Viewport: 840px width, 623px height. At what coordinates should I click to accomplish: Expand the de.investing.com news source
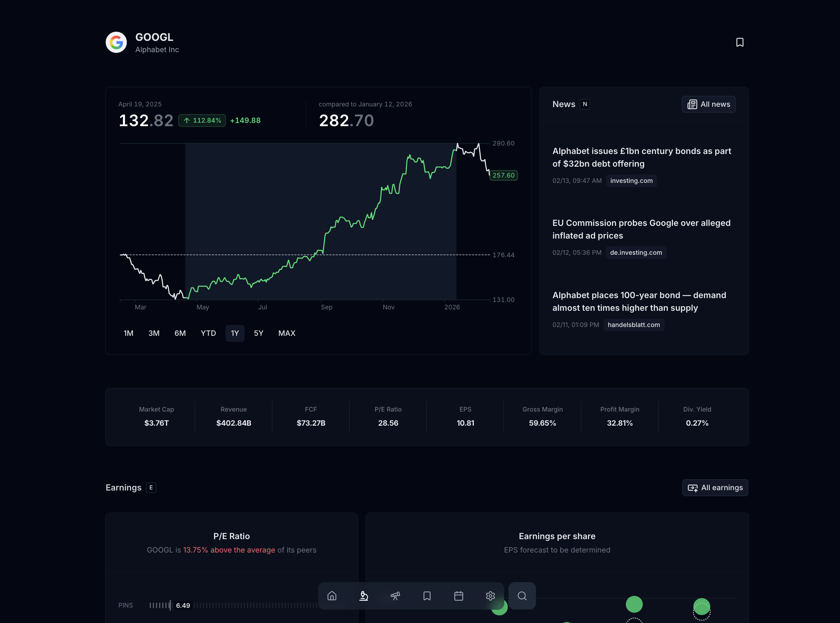tap(636, 253)
